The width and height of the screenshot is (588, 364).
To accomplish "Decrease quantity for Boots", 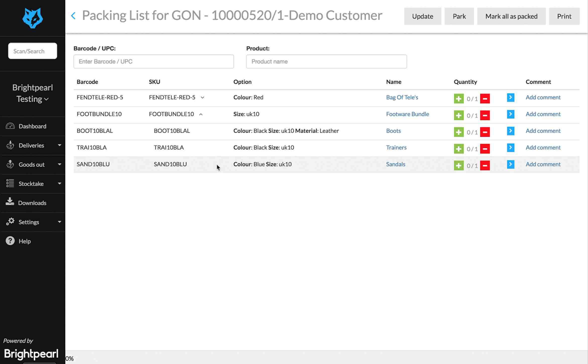I will tap(485, 132).
